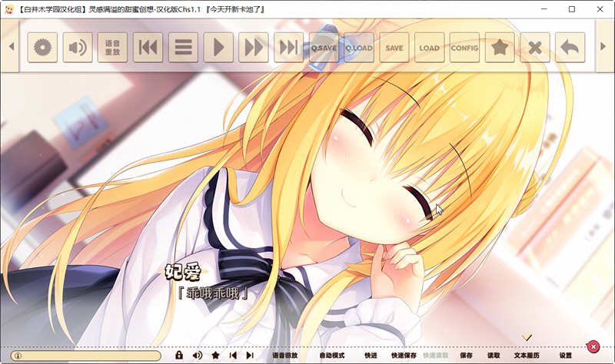
Task: Click 语音回放 in the bottom menu
Action: coord(285,356)
